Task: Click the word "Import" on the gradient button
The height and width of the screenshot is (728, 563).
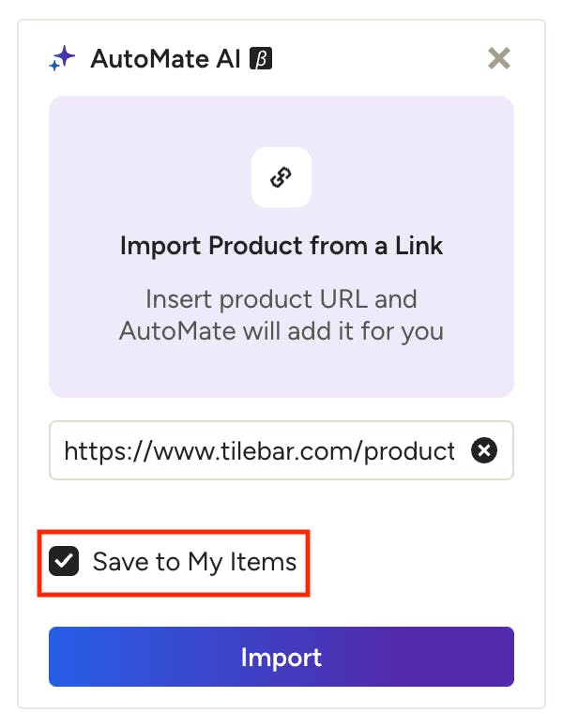Action: click(x=281, y=657)
